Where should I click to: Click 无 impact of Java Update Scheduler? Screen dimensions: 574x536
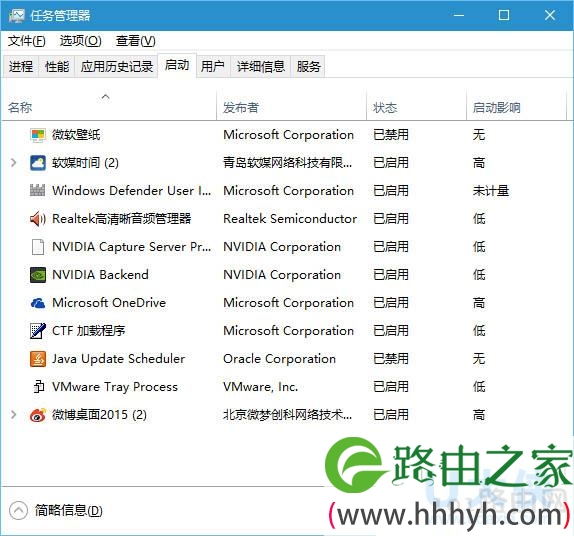coord(479,359)
